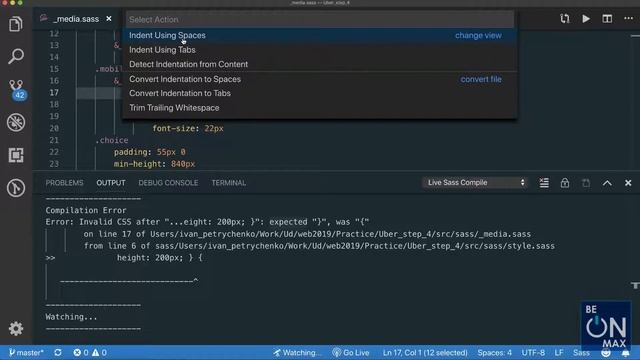
Task: Open the GitLens-style clock icon in activity bar
Action: pos(16,188)
